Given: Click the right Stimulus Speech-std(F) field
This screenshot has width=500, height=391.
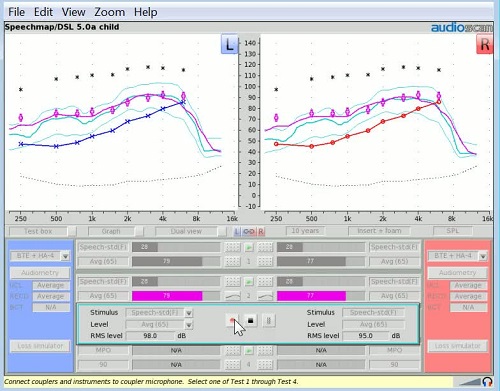Looking at the screenshot, I should (373, 313).
